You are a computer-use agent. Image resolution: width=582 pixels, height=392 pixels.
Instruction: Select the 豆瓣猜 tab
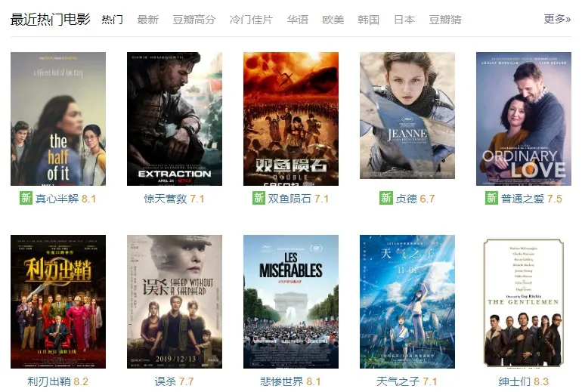[445, 20]
